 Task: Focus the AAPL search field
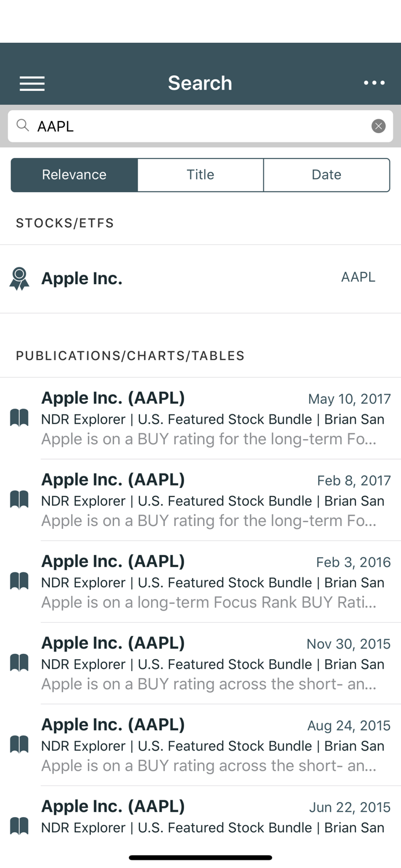click(200, 126)
